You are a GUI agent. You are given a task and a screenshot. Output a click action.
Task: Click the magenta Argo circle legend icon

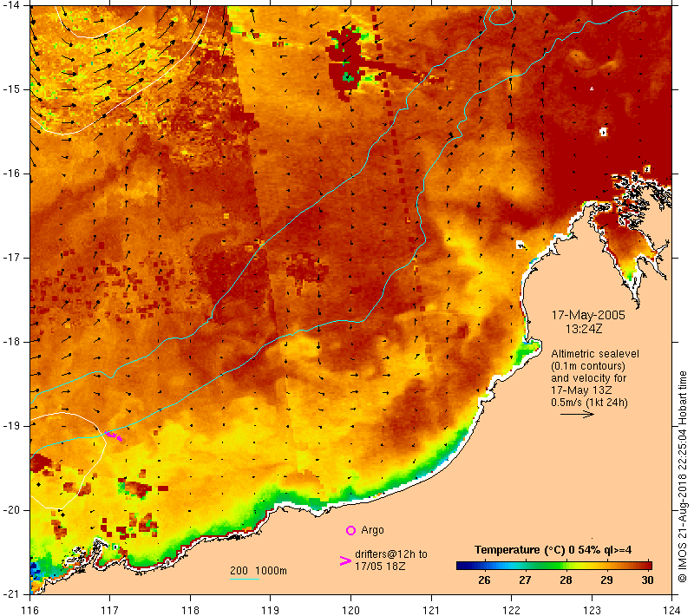(x=350, y=530)
